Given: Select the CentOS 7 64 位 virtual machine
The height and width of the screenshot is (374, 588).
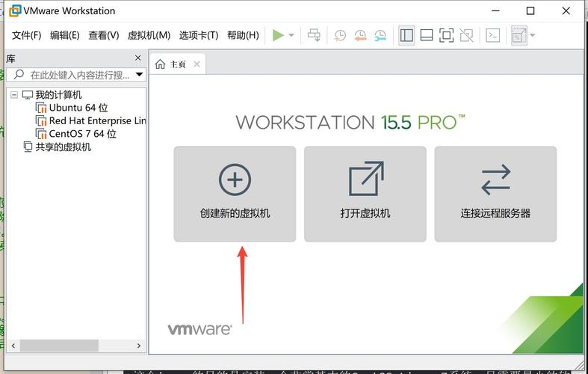Looking at the screenshot, I should point(82,134).
